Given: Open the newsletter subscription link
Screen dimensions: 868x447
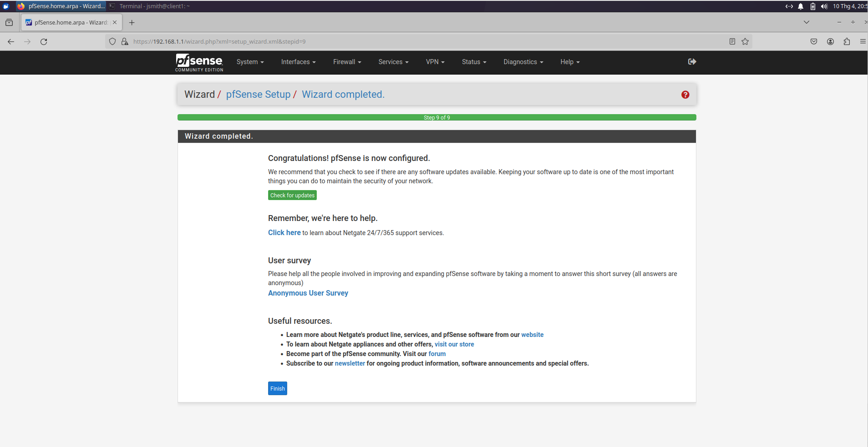Looking at the screenshot, I should 350,363.
